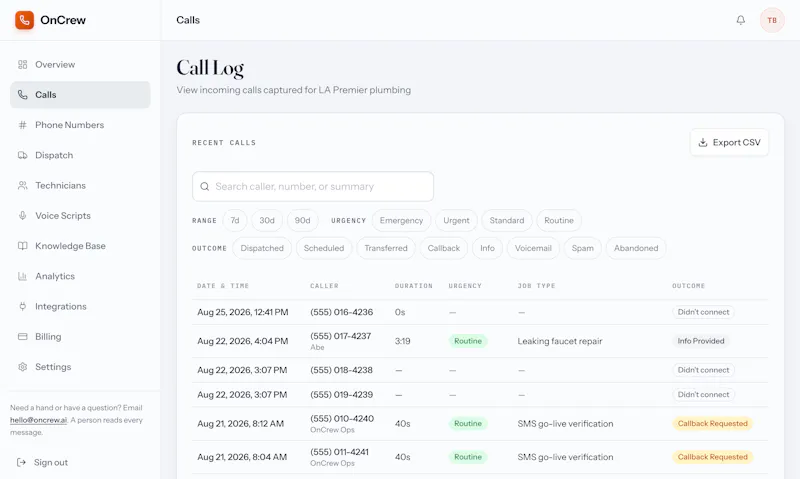Click the search magnifier icon
This screenshot has width=800, height=479.
(x=205, y=187)
